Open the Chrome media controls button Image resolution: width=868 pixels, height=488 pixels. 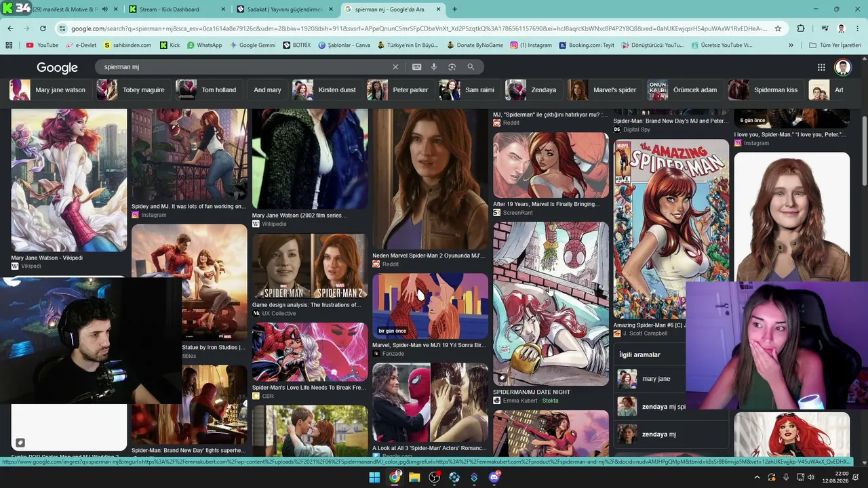[x=825, y=28]
